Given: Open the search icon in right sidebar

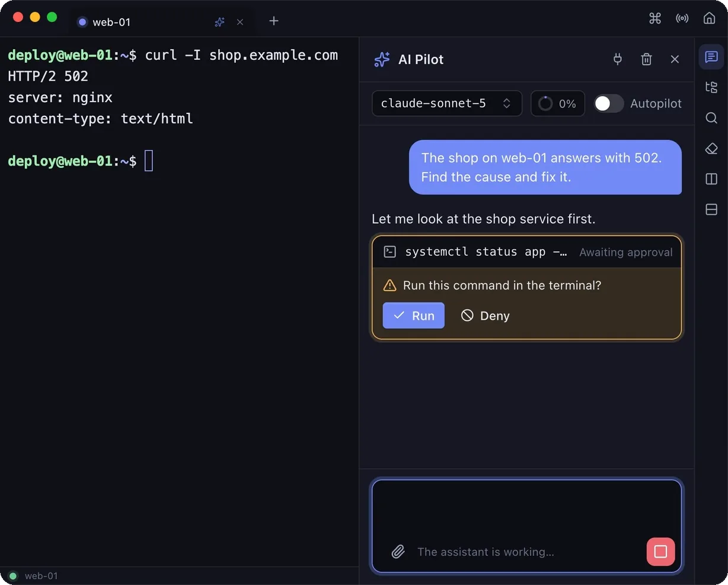Looking at the screenshot, I should (x=711, y=117).
